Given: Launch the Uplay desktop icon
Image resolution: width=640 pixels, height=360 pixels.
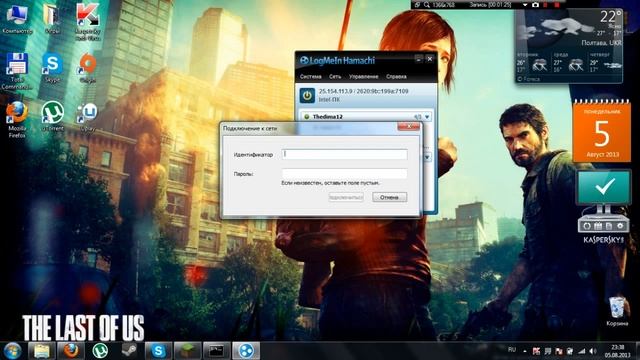Looking at the screenshot, I should click(x=87, y=117).
